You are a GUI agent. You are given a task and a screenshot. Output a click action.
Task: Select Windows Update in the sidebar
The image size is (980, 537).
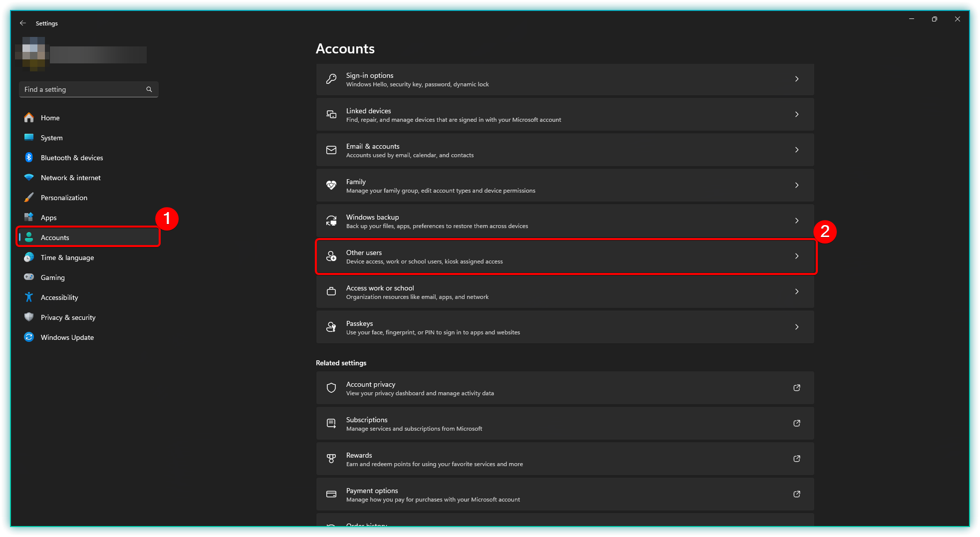pos(67,337)
